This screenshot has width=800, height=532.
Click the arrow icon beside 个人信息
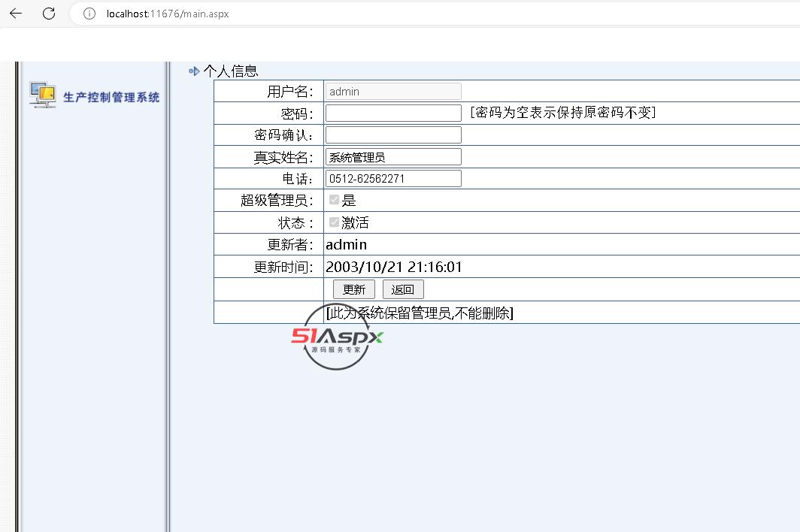(x=194, y=71)
